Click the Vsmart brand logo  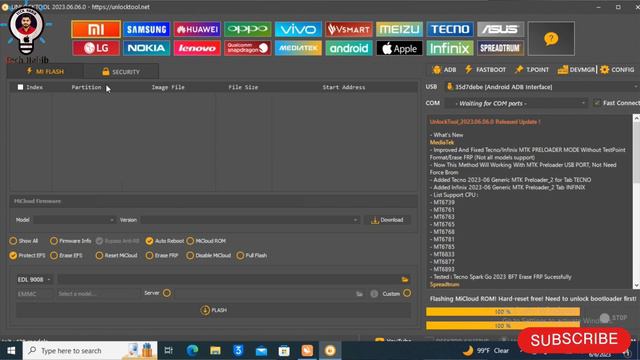click(349, 29)
